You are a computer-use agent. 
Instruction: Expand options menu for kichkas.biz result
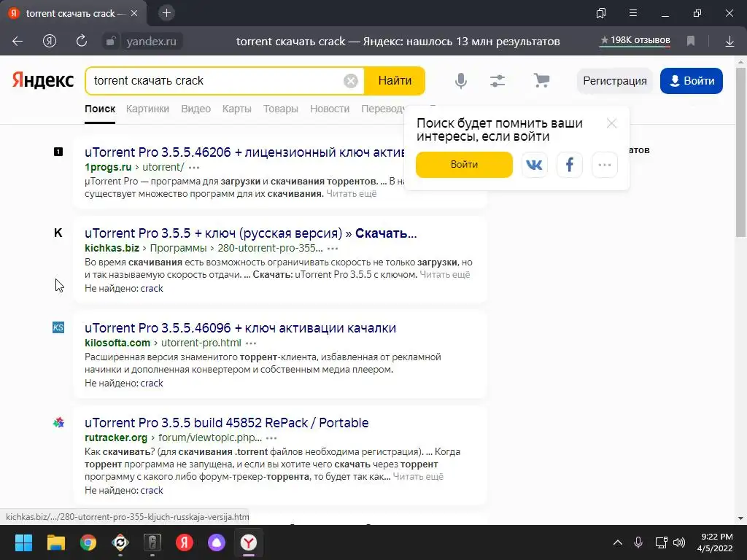click(x=333, y=249)
